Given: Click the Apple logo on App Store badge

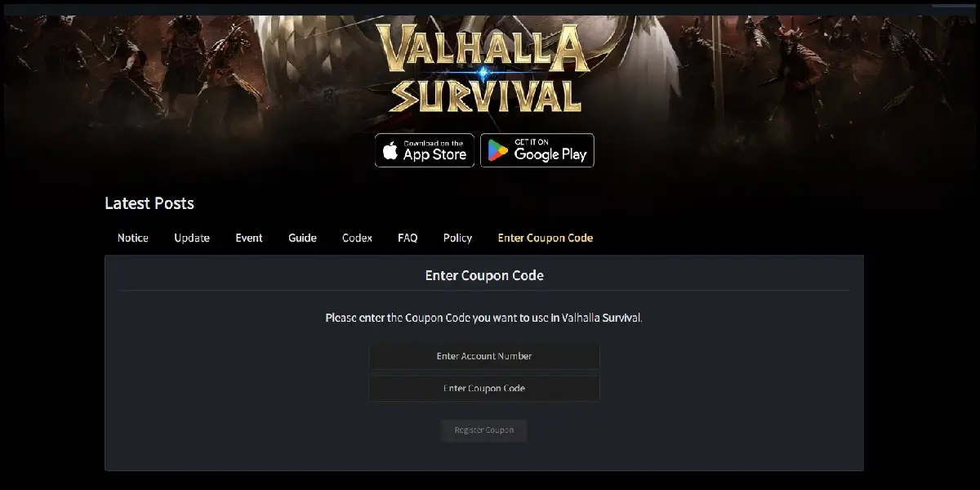Looking at the screenshot, I should [390, 151].
